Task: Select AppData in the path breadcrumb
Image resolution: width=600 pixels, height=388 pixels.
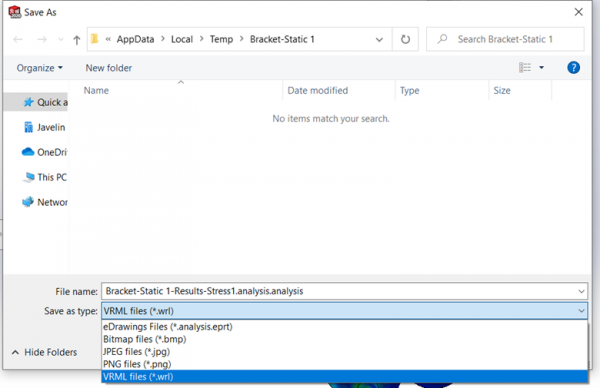Action: click(x=135, y=39)
